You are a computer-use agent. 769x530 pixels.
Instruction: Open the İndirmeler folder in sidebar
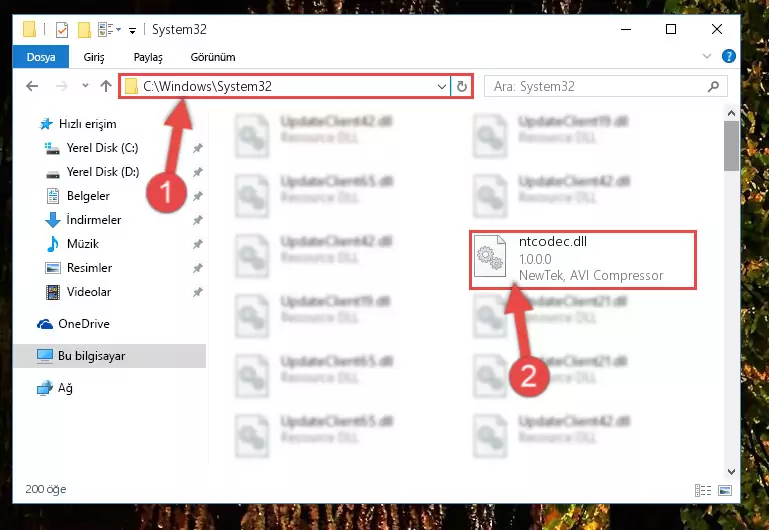click(x=93, y=220)
